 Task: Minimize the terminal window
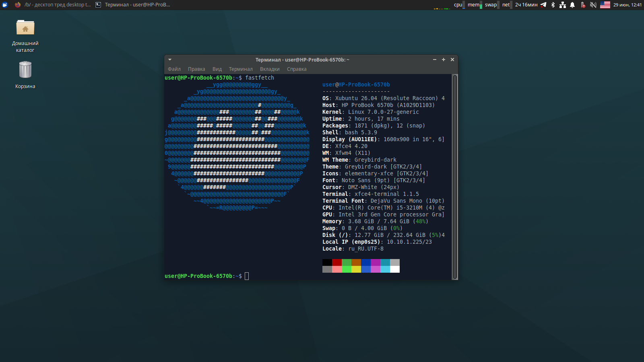(x=435, y=60)
